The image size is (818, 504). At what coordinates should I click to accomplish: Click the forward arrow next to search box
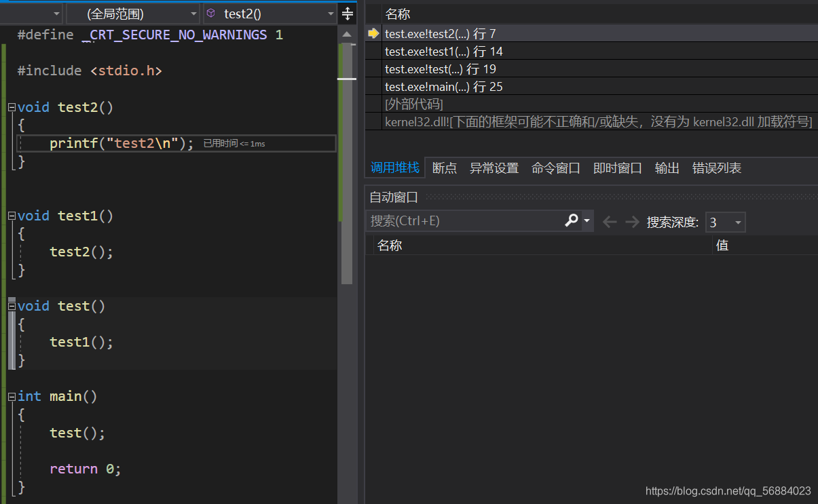coord(632,222)
